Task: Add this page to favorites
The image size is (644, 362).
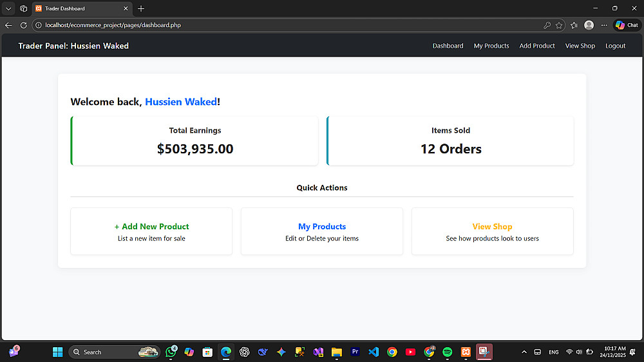Action: [559, 25]
